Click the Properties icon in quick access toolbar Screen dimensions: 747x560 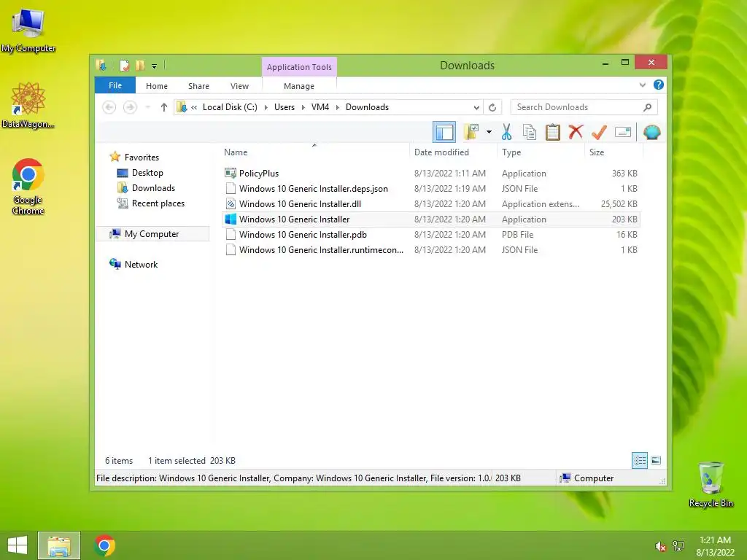[x=124, y=65]
